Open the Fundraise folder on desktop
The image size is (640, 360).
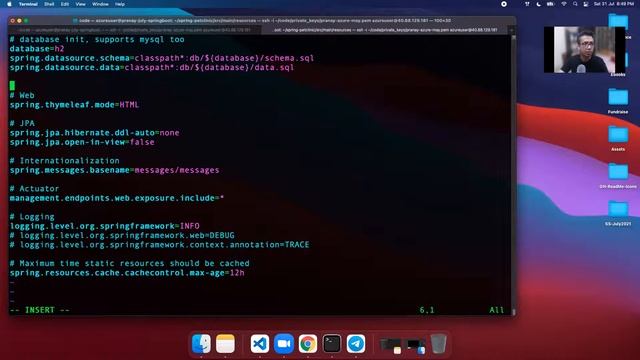coord(618,101)
